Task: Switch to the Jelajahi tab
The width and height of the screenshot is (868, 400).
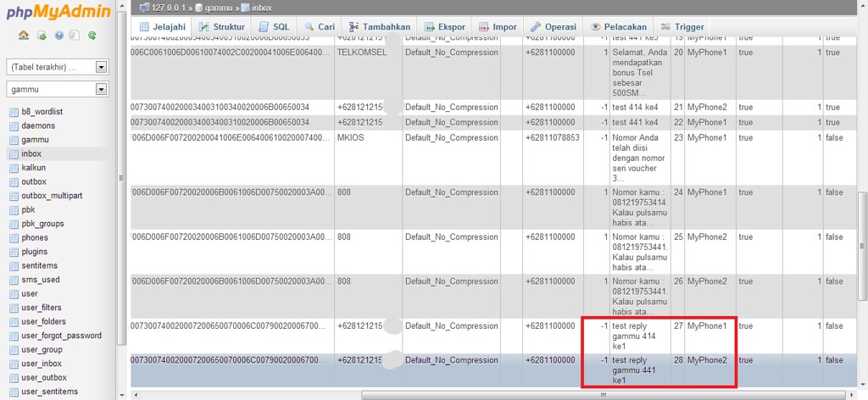Action: point(162,26)
